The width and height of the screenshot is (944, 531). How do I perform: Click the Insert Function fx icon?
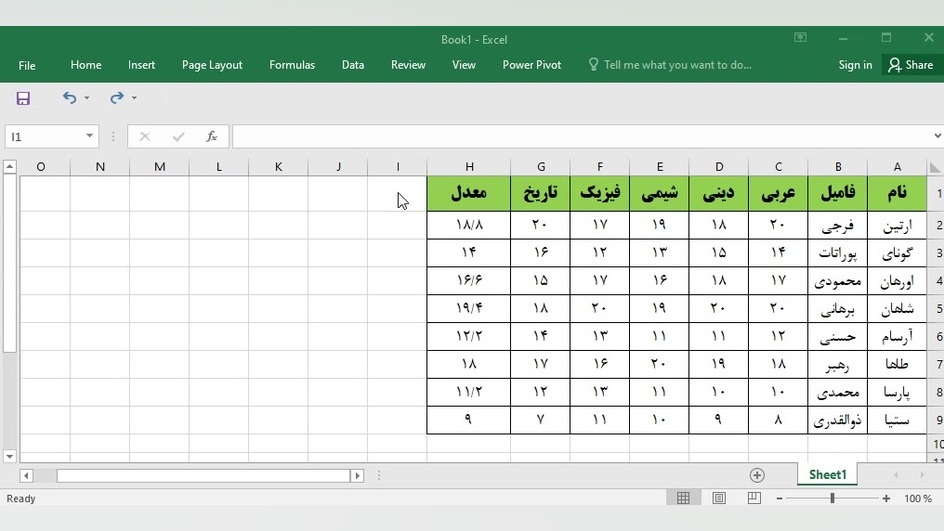click(211, 137)
